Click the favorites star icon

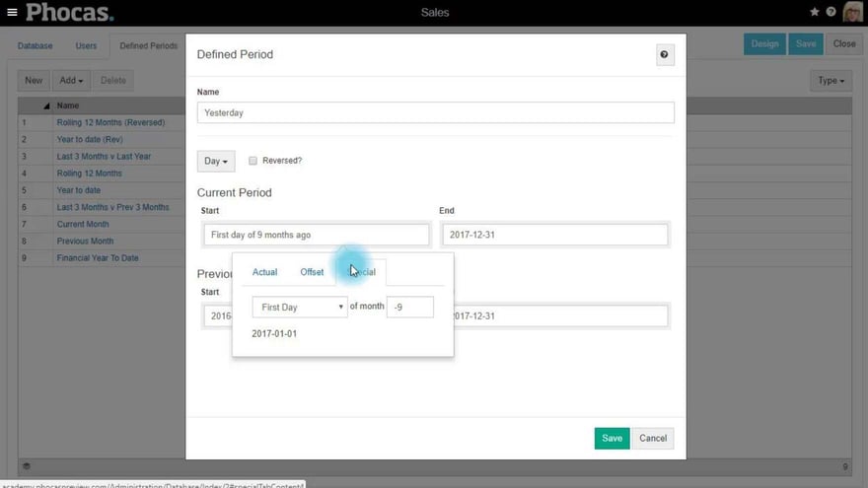(x=814, y=13)
